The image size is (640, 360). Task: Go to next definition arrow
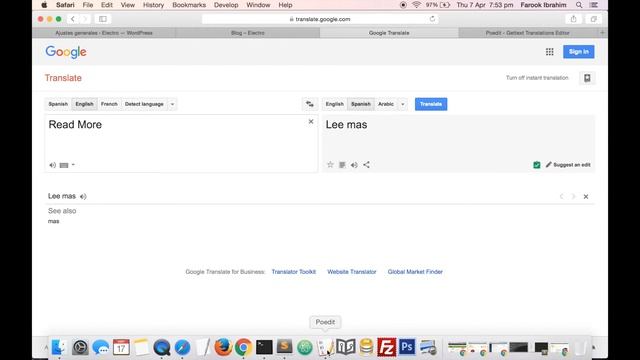[x=573, y=196]
